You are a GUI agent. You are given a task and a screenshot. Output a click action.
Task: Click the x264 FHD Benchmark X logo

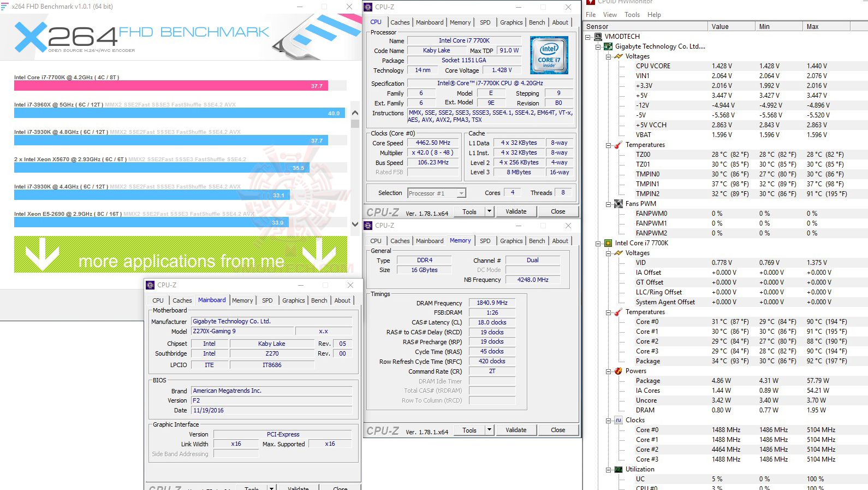pos(31,37)
